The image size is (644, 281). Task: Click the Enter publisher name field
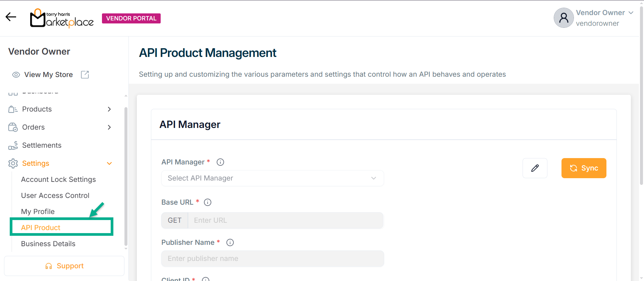point(272,259)
